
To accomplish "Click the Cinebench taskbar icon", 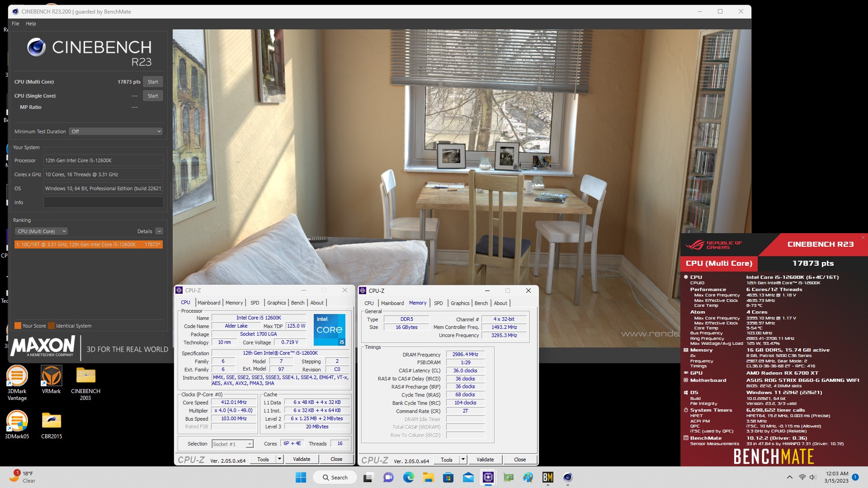I will [x=568, y=478].
